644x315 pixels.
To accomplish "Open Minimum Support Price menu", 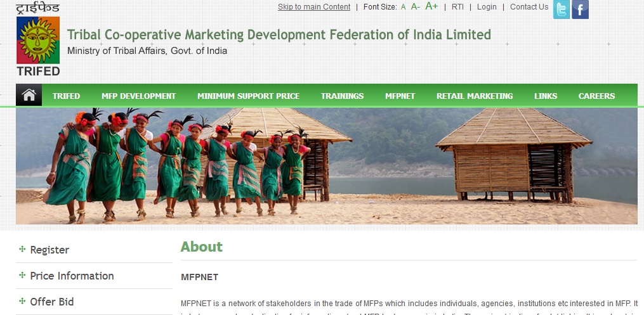I will 249,96.
